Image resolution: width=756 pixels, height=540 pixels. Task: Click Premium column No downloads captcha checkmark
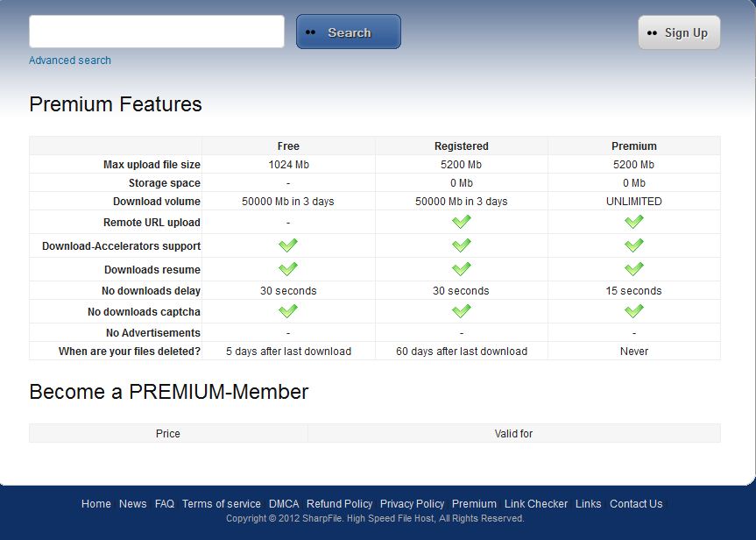(x=634, y=311)
